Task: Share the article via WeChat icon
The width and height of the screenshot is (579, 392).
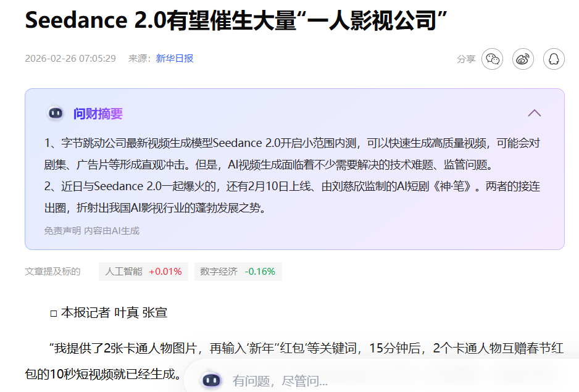Action: click(x=492, y=59)
